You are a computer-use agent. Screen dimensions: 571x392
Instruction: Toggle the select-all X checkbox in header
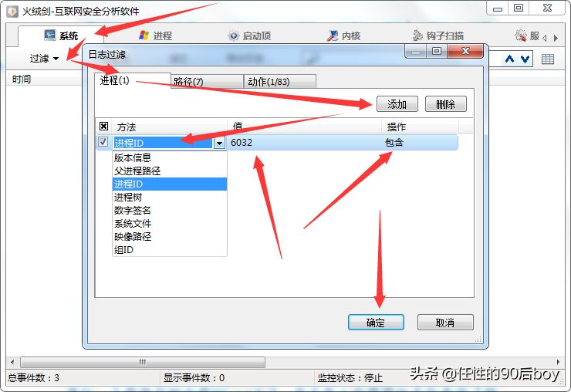103,127
